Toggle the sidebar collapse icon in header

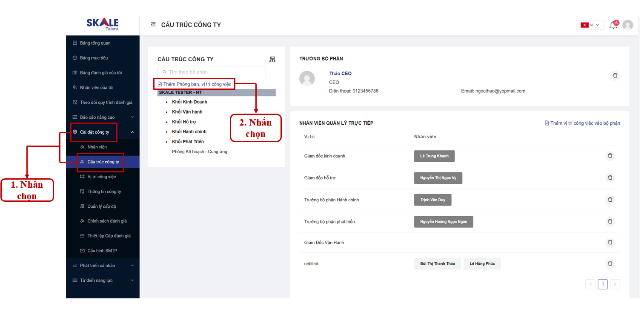coord(153,25)
